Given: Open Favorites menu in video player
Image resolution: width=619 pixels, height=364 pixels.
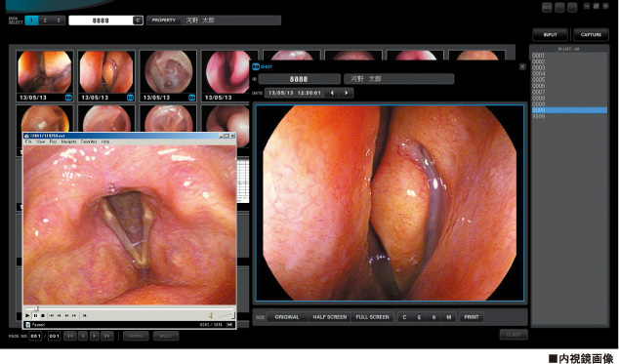Looking at the screenshot, I should pos(89,142).
